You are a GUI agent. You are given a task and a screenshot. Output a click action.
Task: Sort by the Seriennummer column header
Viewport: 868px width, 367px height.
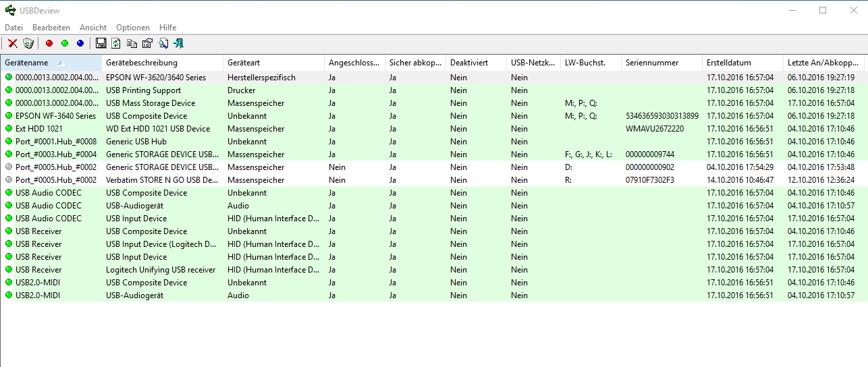pos(661,63)
